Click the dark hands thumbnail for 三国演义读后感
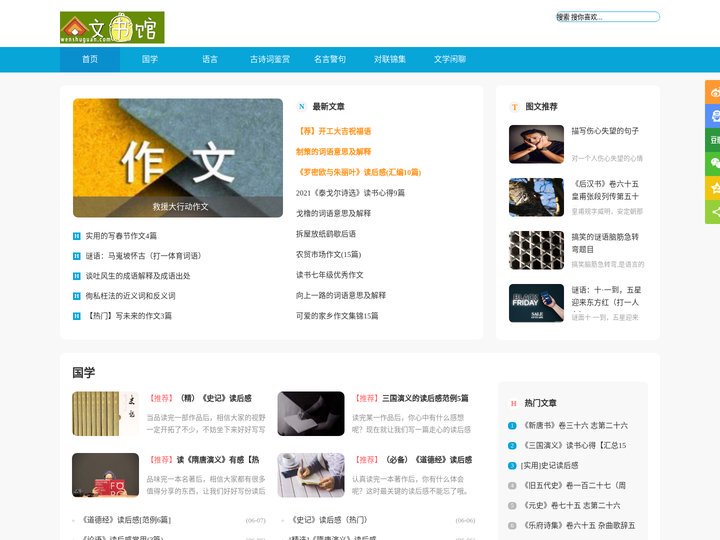This screenshot has width=720, height=540. (x=311, y=414)
